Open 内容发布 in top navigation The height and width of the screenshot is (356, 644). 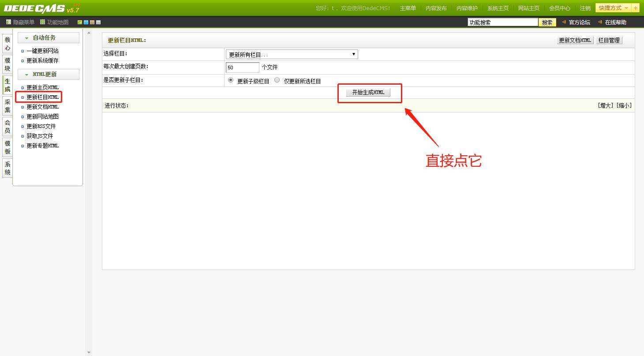(x=436, y=8)
